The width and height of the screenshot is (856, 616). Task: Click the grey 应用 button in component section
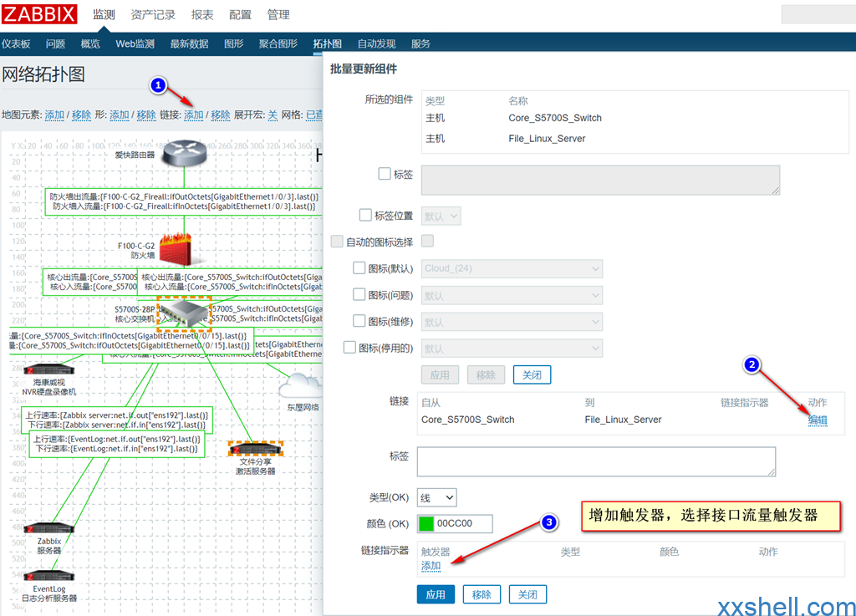[440, 374]
